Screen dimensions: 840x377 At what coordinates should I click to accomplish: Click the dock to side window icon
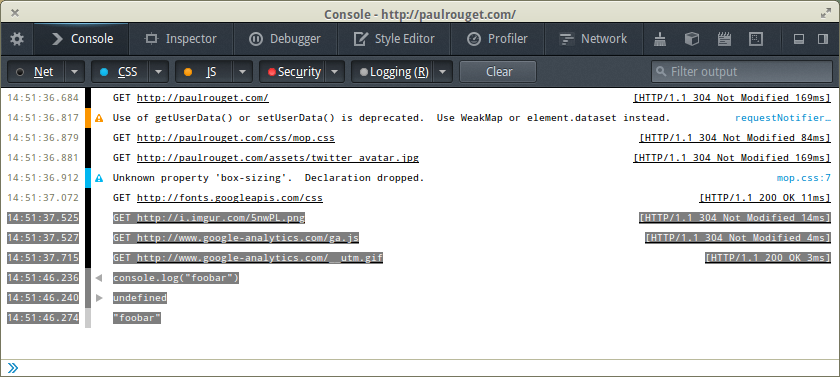click(823, 39)
